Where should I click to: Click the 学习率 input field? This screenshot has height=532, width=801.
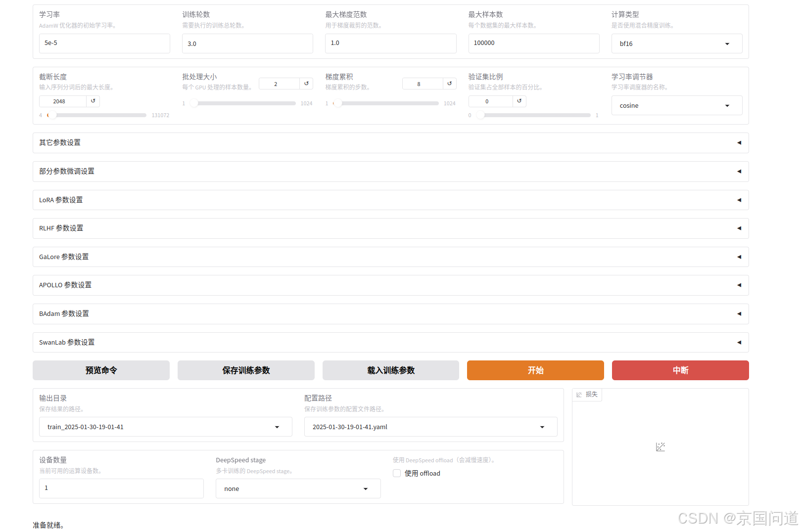point(104,44)
